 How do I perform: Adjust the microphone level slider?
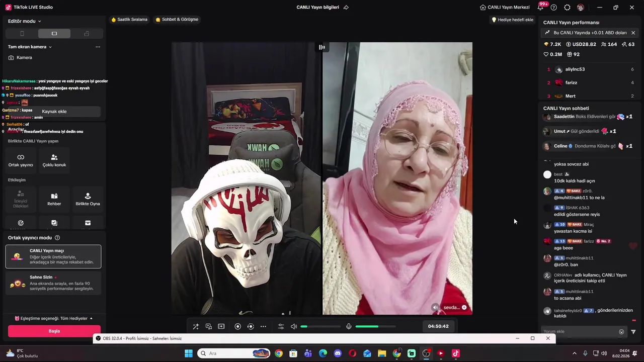tap(375, 326)
